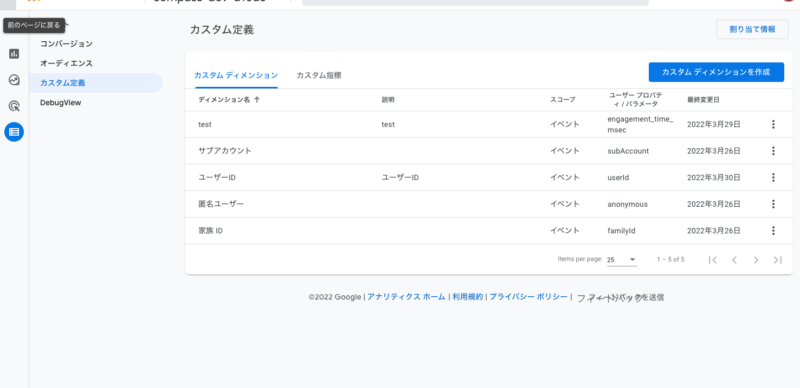The image size is (800, 388).
Task: Open コンバージョン in the side menu
Action: click(66, 44)
